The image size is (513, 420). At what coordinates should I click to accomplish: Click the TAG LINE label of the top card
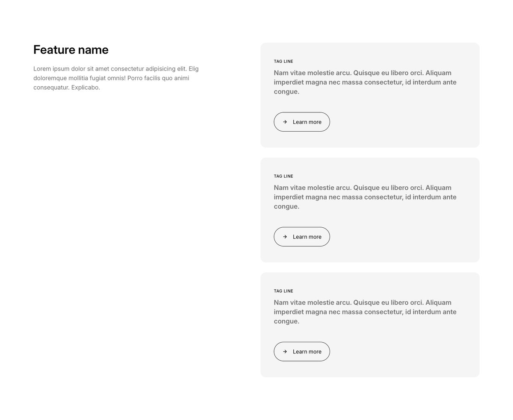(283, 62)
